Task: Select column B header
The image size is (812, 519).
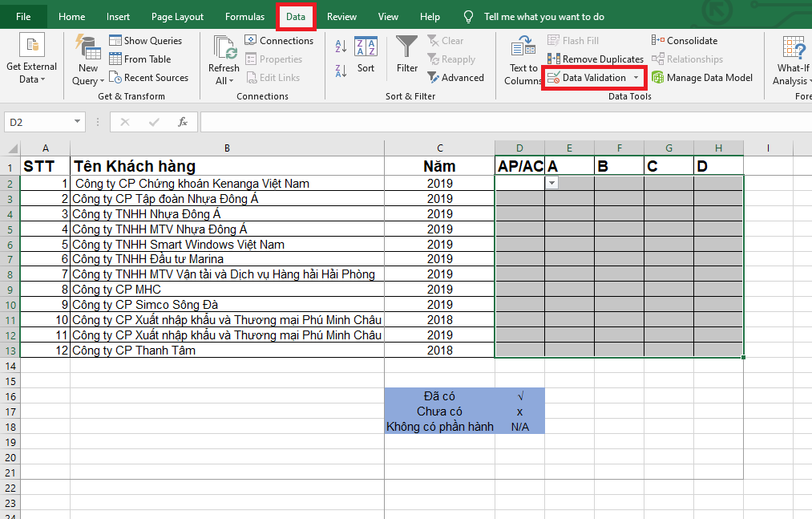Action: (227, 148)
